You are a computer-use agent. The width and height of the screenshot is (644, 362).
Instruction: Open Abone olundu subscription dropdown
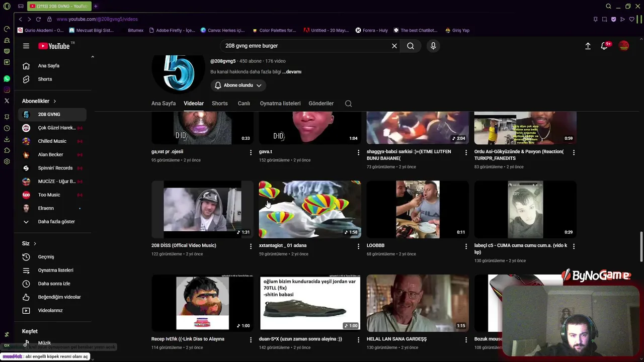(x=238, y=85)
